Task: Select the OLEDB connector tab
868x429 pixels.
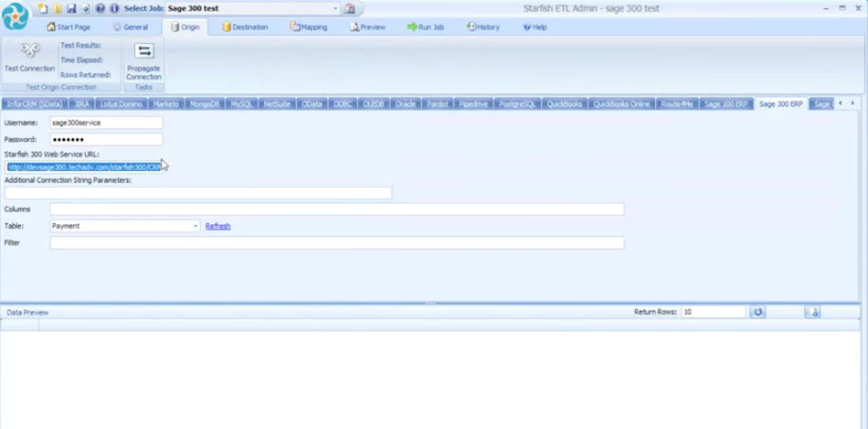Action: click(374, 104)
